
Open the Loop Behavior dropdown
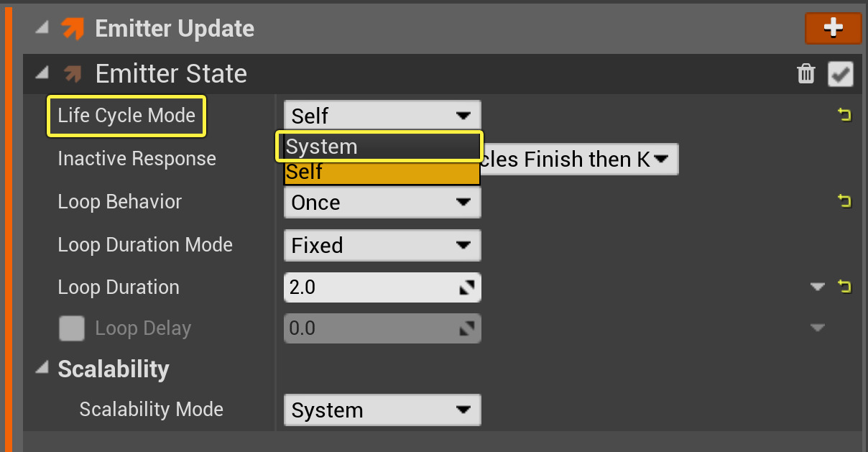tap(382, 202)
